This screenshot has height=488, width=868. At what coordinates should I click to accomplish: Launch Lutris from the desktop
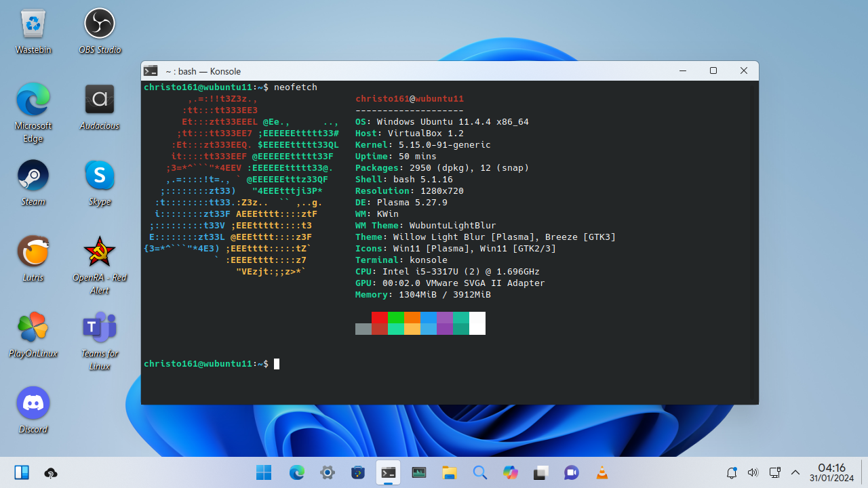tap(33, 259)
